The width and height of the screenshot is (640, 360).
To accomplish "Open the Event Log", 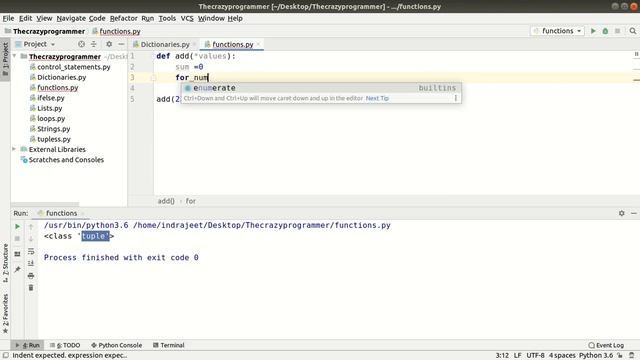I will 606,345.
